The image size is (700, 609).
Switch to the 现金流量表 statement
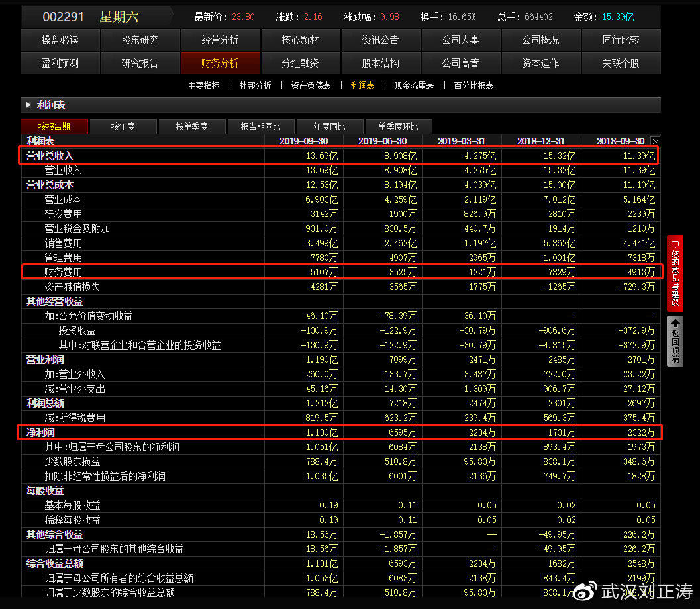click(x=414, y=85)
